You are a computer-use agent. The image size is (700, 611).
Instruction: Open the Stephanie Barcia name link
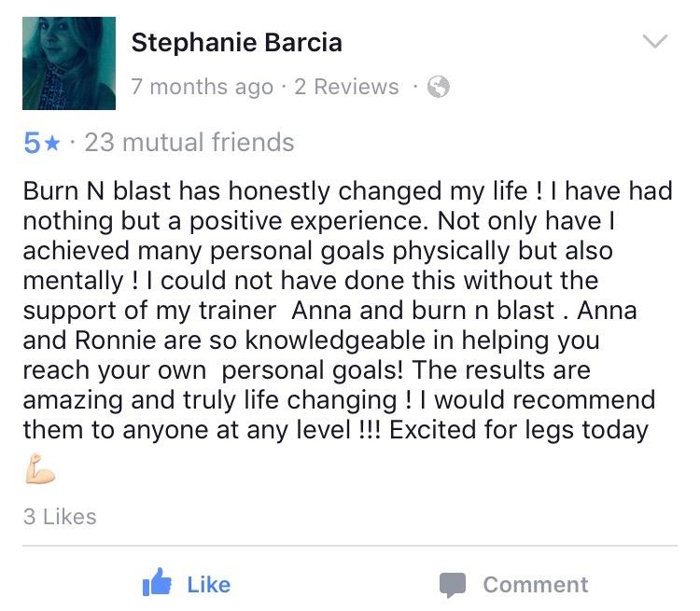tap(236, 43)
